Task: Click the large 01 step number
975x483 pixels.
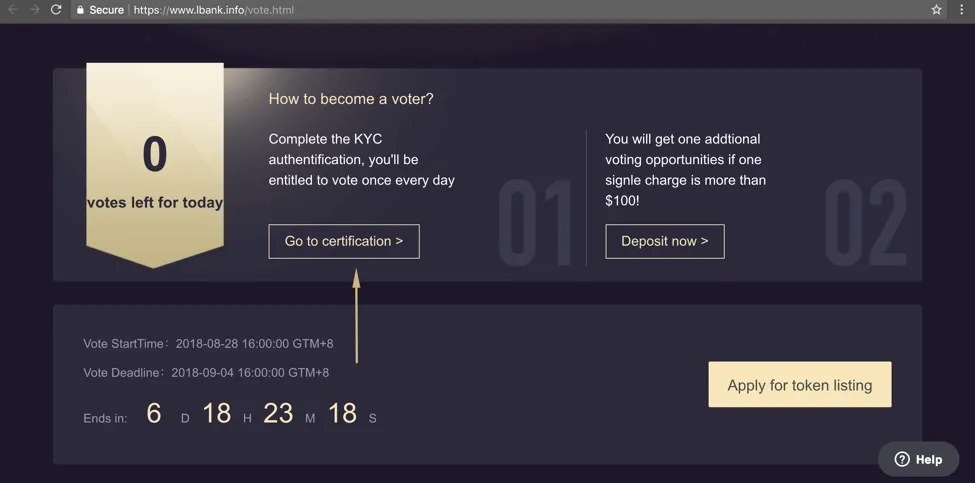Action: [535, 223]
